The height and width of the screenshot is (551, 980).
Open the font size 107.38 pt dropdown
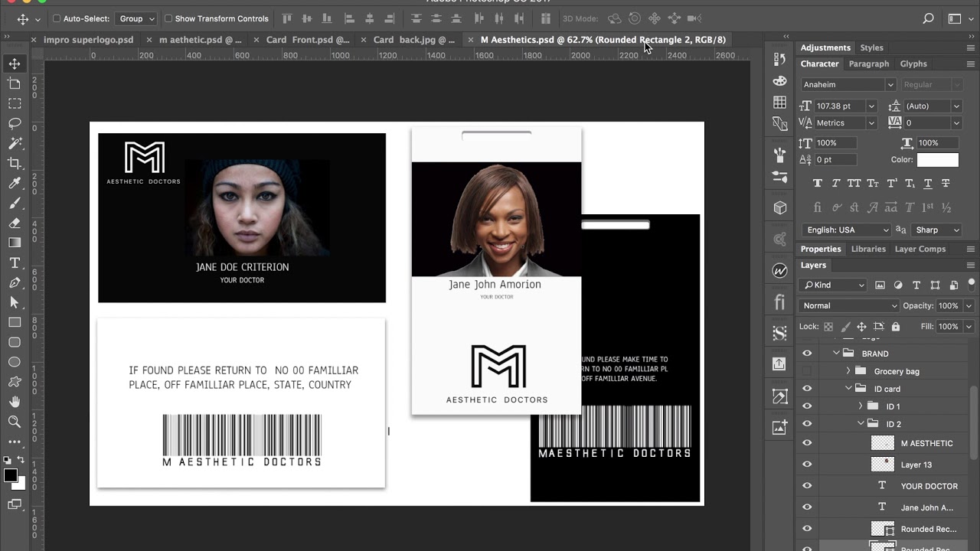click(x=871, y=106)
